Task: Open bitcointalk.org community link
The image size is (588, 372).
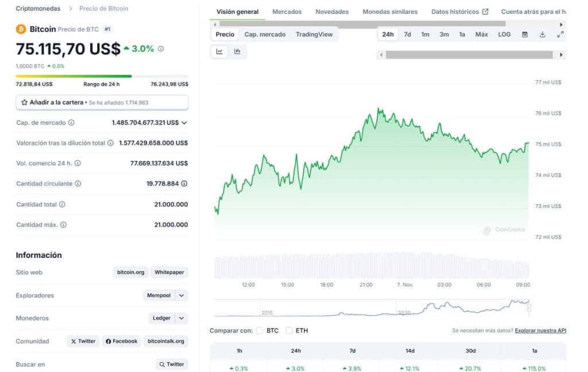Action: (x=166, y=341)
